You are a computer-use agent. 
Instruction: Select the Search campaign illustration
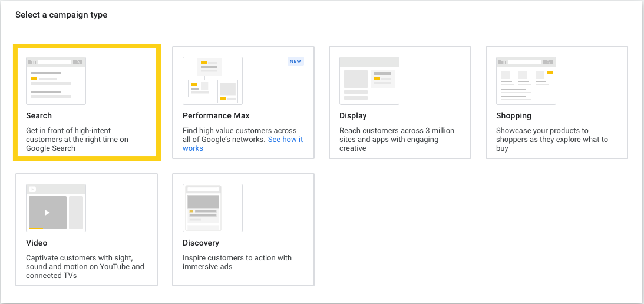point(56,81)
